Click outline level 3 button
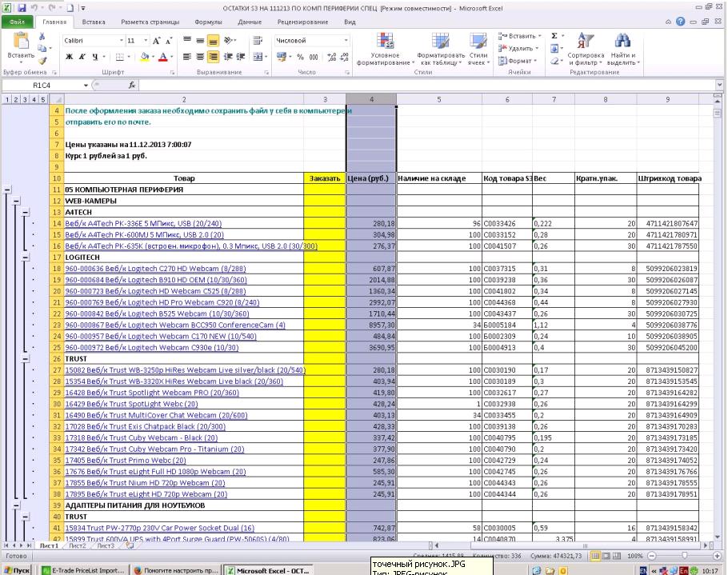This screenshot has width=728, height=575. coord(25,99)
